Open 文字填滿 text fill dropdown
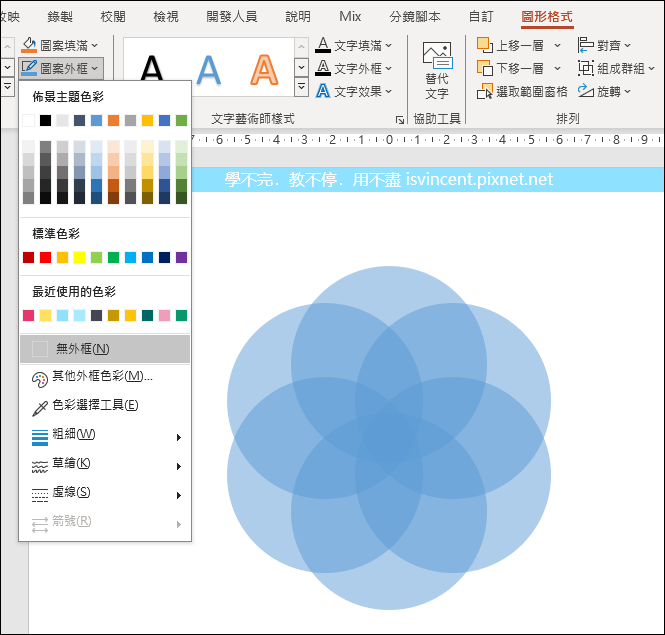This screenshot has height=635, width=665. click(354, 45)
